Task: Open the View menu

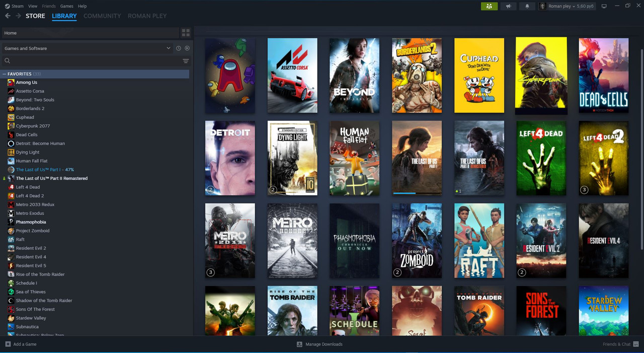Action: [x=33, y=6]
